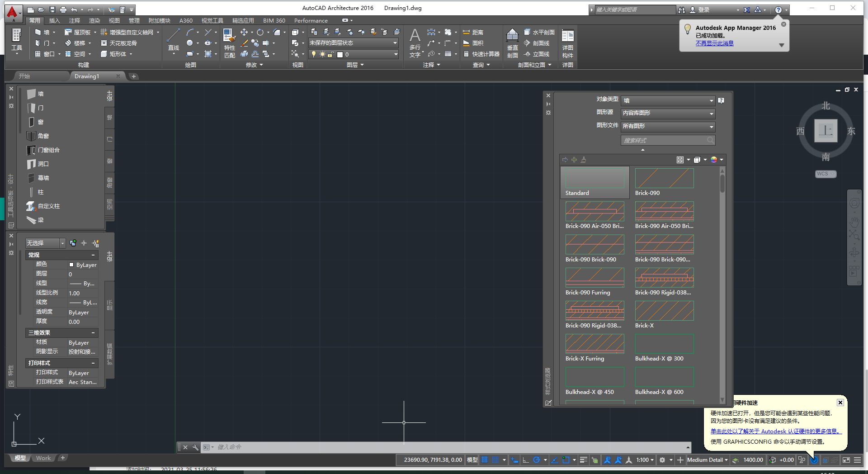
Task: Insert 多行文字 (Multiline Text)
Action: click(x=415, y=43)
